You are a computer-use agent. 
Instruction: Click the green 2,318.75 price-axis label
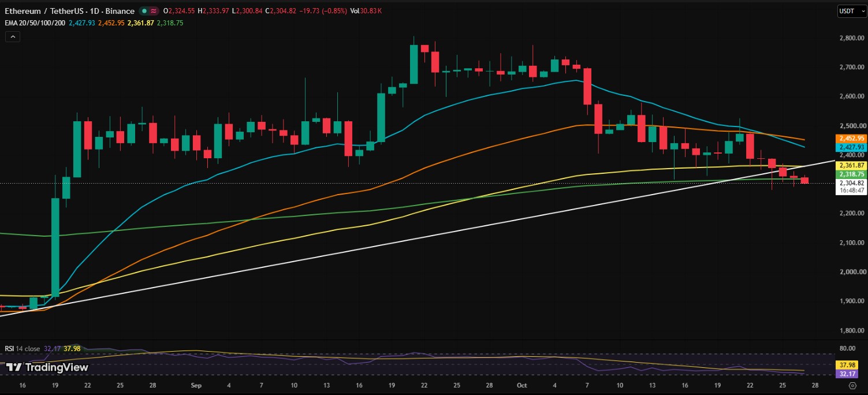point(851,174)
